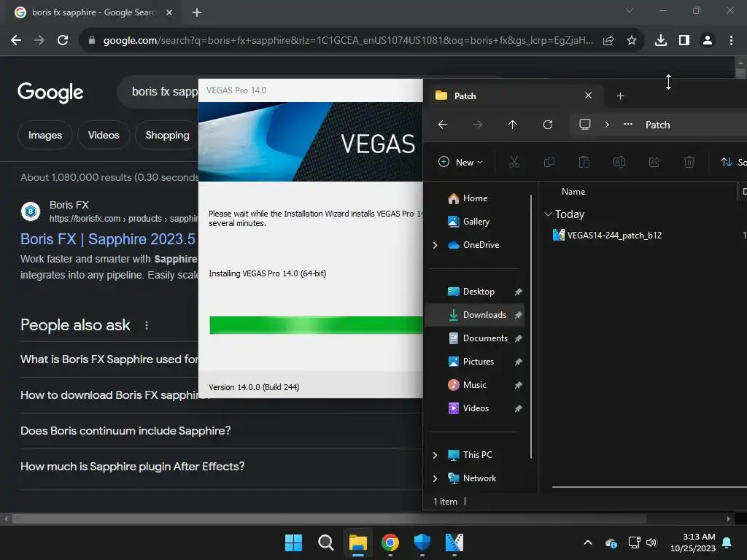Viewport: 747px width, 560px height.
Task: Filter search results by Images
Action: pos(45,135)
